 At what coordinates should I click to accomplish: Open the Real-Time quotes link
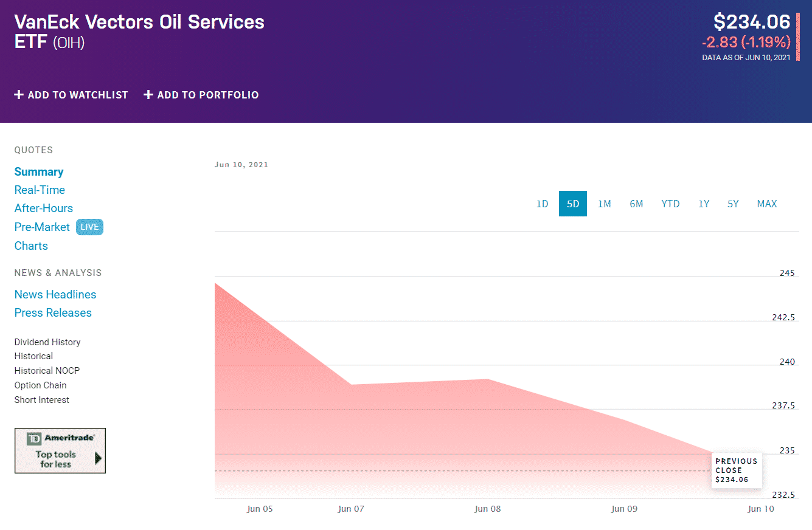(x=40, y=190)
